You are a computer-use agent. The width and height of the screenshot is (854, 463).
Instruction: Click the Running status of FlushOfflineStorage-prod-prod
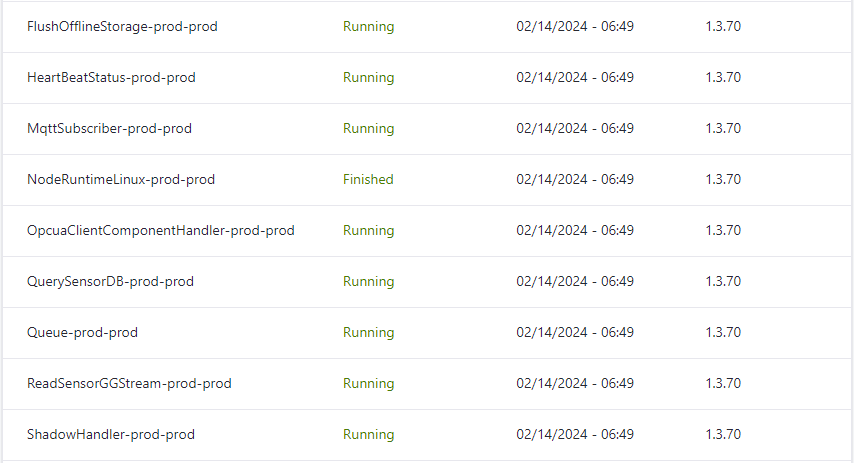(368, 27)
